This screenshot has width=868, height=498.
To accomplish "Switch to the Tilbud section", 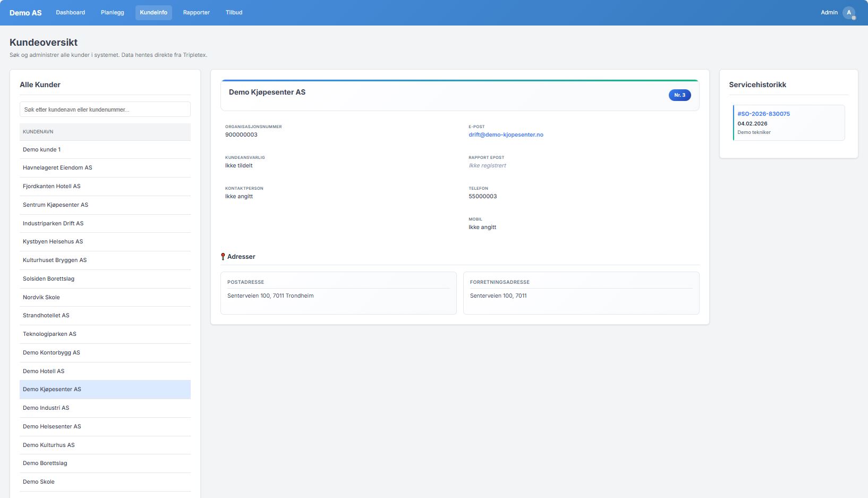I will click(x=234, y=13).
